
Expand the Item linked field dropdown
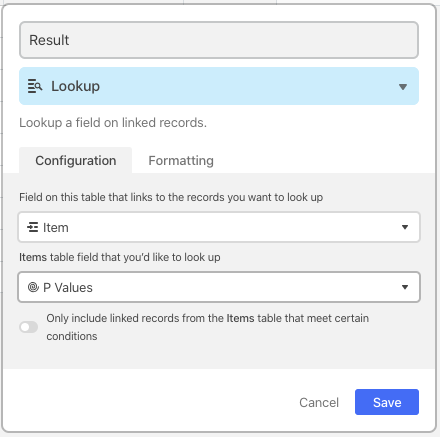pos(219,227)
